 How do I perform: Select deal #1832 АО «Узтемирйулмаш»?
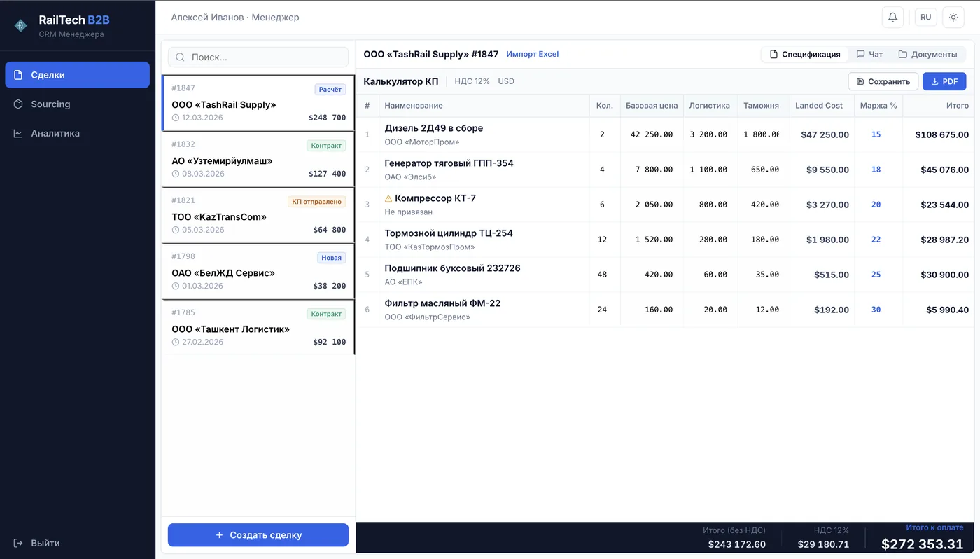[258, 160]
